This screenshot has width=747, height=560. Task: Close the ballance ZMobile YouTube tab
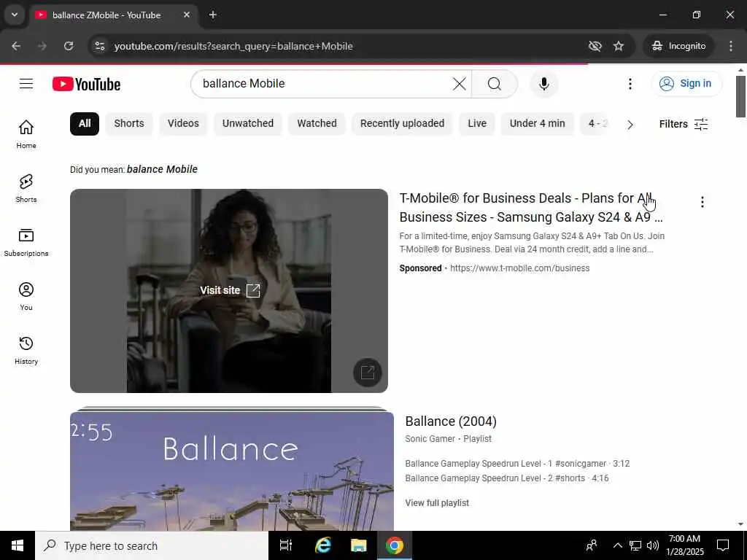(x=187, y=15)
